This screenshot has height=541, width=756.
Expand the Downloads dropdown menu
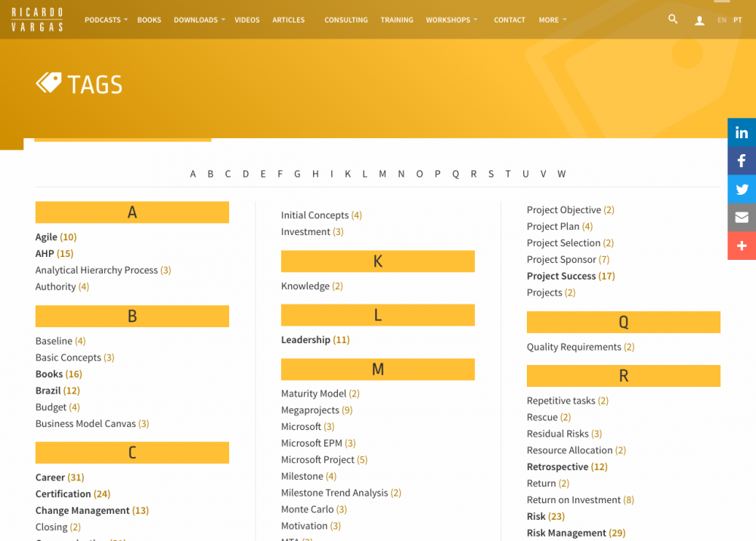click(199, 20)
